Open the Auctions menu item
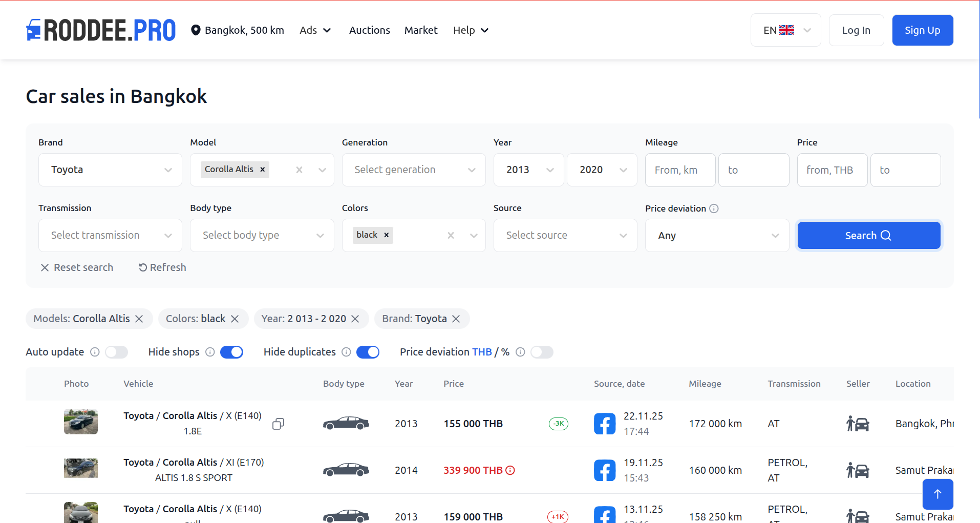980x523 pixels. pyautogui.click(x=369, y=30)
